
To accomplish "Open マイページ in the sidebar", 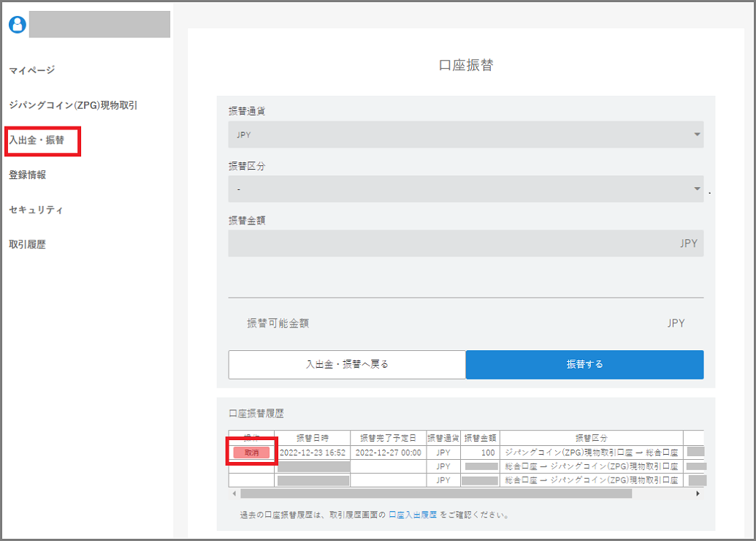I will [x=32, y=70].
